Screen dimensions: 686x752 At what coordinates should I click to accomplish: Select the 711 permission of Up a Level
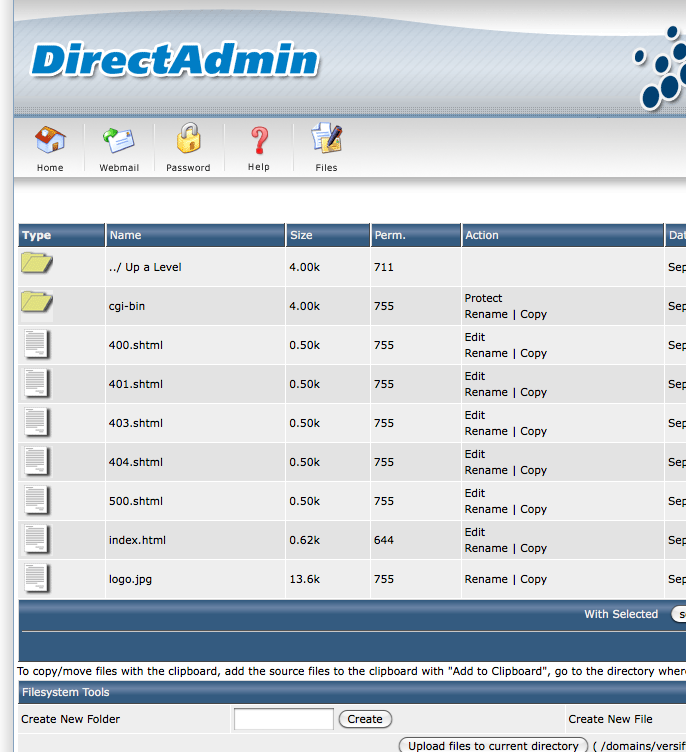click(384, 267)
